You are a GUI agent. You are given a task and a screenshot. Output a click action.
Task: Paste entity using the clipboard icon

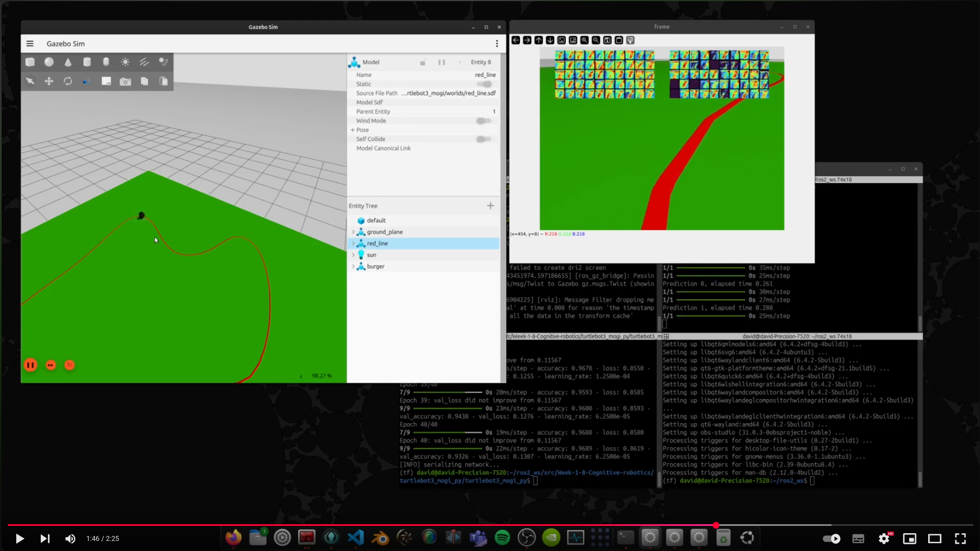pos(163,81)
